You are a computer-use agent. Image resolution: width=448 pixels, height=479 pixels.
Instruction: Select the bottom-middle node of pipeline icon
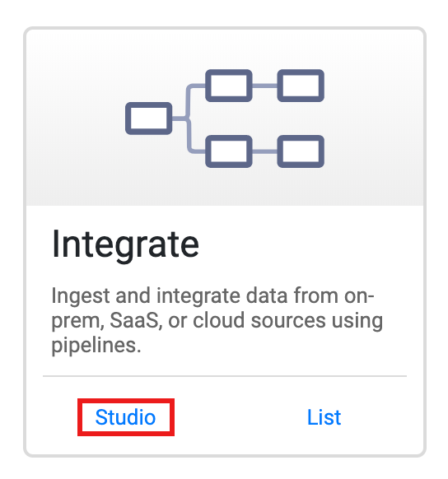tap(229, 151)
